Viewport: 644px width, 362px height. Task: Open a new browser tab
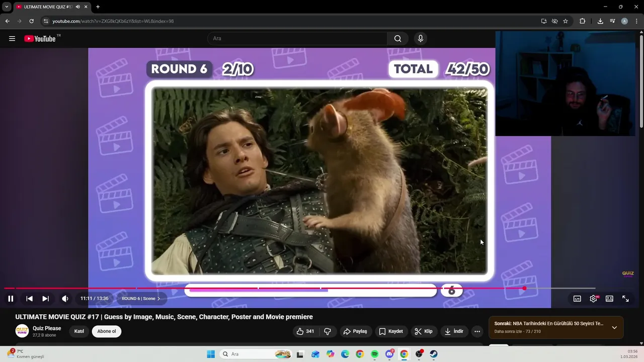point(98,7)
